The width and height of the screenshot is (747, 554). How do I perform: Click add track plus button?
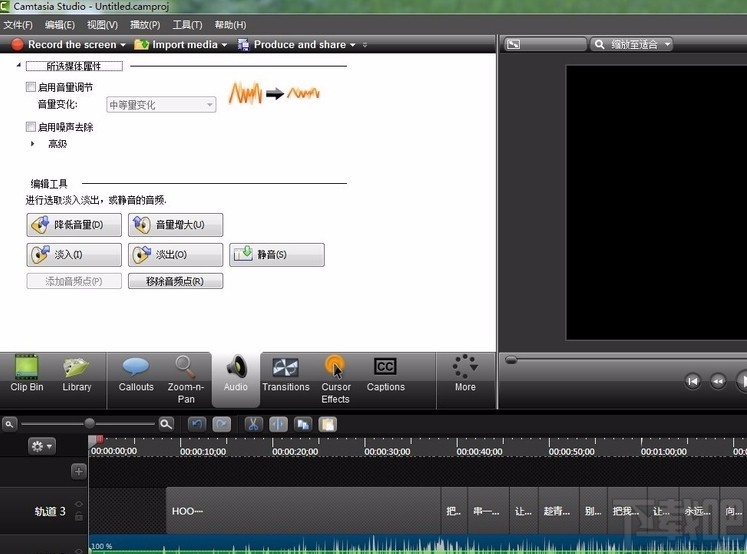(x=79, y=471)
